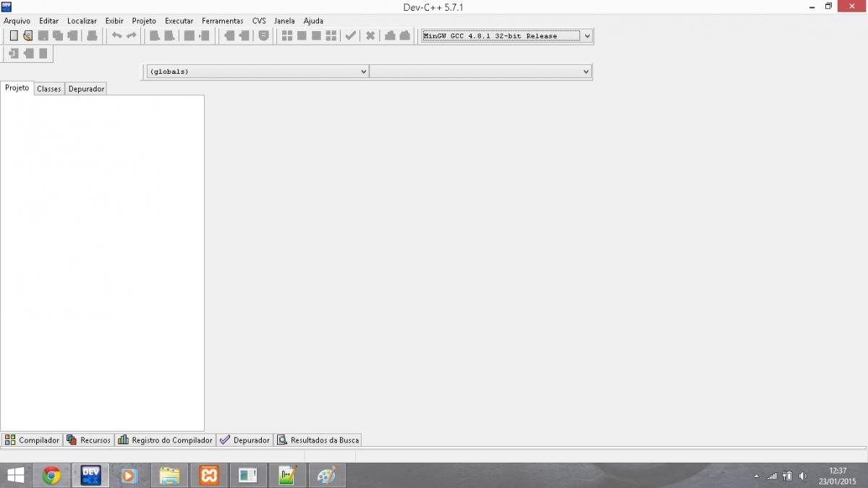Viewport: 868px width, 488px height.
Task: Click the Replace toolbar icon
Action: pos(169,35)
